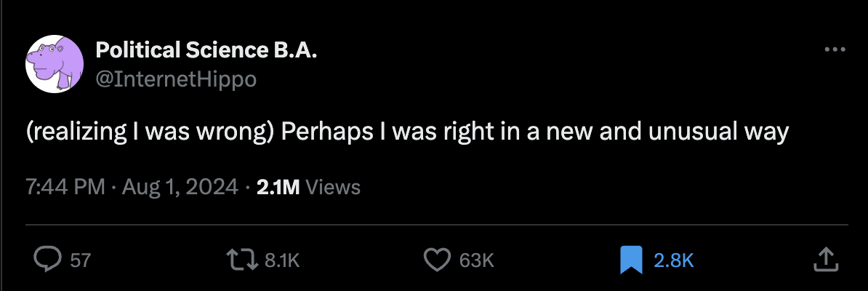Viewport: 868px width, 291px height.
Task: Click the reply speech bubble icon
Action: [x=49, y=260]
